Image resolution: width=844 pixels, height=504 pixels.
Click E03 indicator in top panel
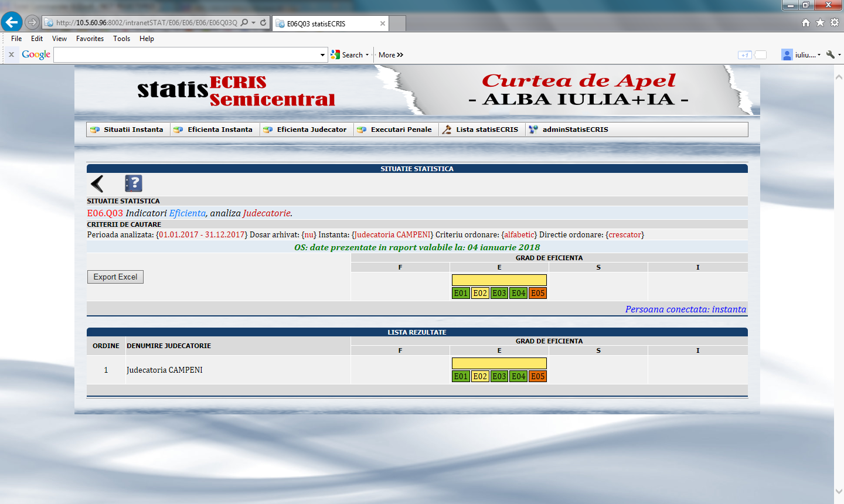pyautogui.click(x=499, y=293)
